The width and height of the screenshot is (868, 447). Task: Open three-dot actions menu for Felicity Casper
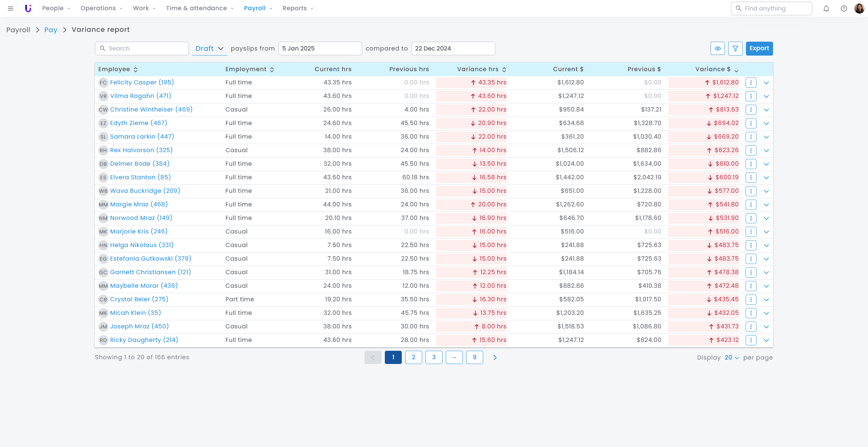pos(751,83)
